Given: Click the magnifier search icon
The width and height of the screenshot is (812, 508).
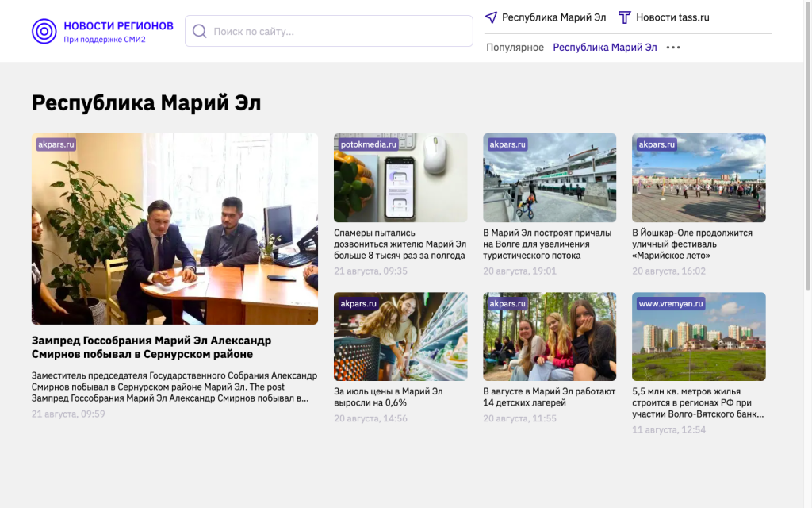Looking at the screenshot, I should coord(199,31).
